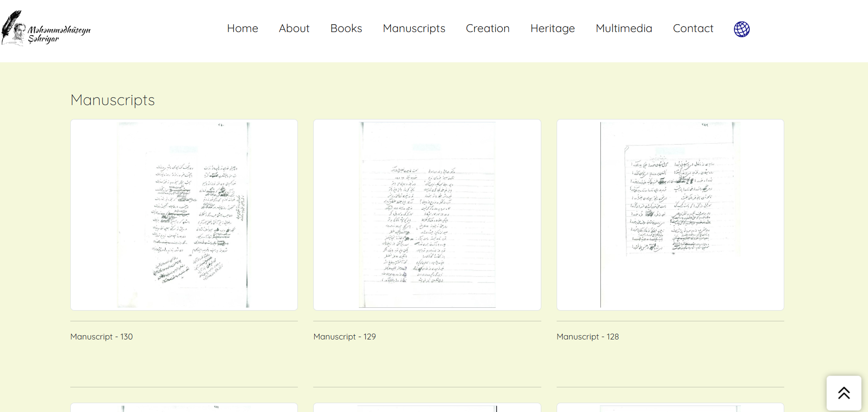
Task: Click the "Manuscript - 128" title link
Action: click(588, 337)
